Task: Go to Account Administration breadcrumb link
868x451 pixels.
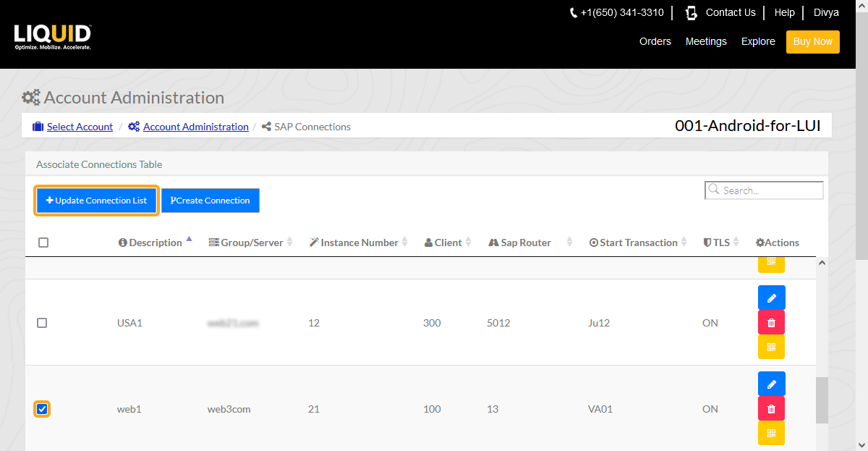Action: (196, 127)
